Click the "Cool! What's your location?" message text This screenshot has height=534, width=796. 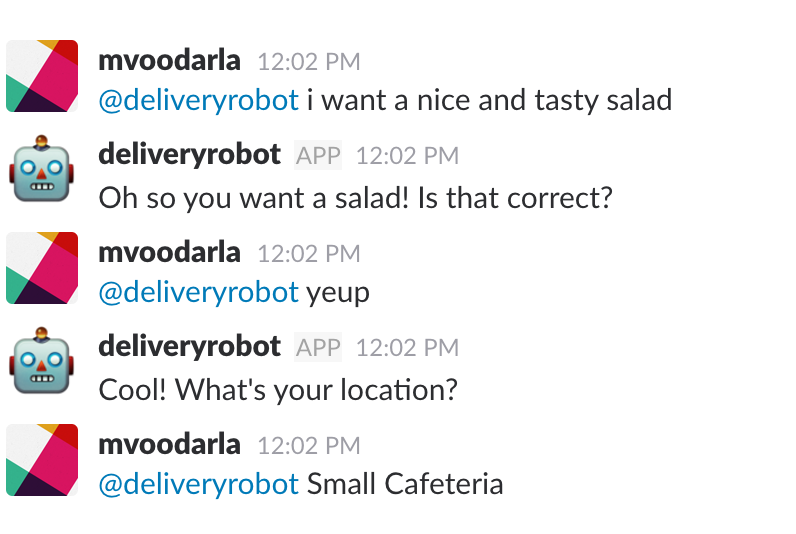278,389
